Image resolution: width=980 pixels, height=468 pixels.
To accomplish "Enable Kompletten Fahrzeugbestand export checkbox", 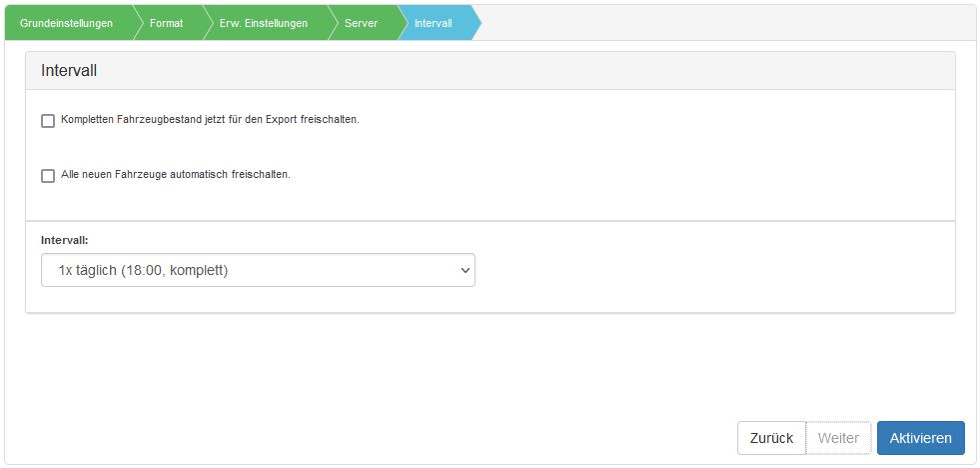I will click(x=48, y=121).
